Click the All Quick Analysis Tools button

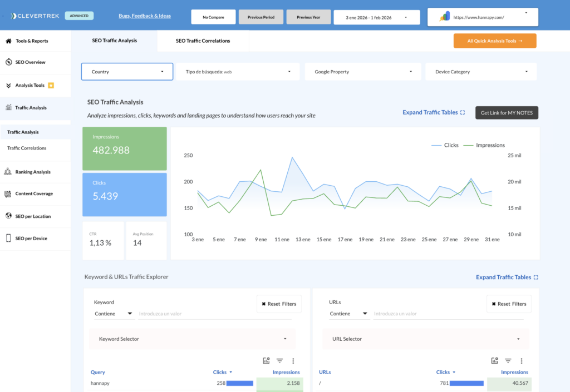(495, 41)
